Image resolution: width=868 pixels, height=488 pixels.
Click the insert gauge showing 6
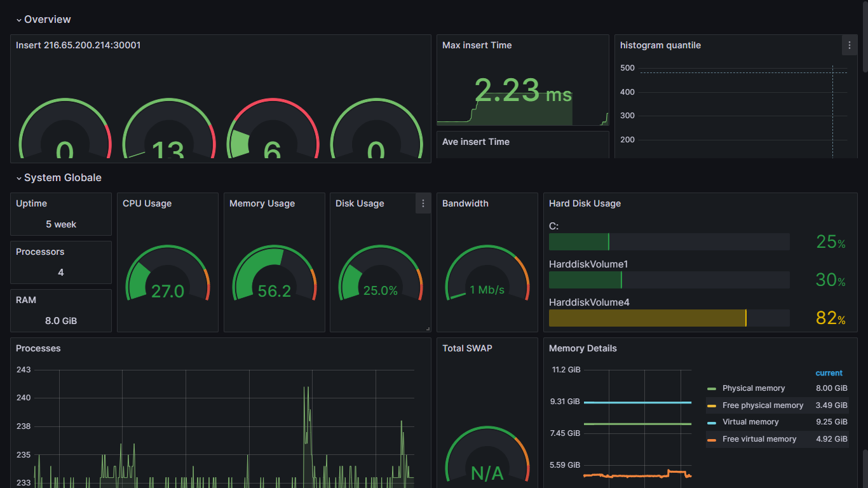point(273,129)
